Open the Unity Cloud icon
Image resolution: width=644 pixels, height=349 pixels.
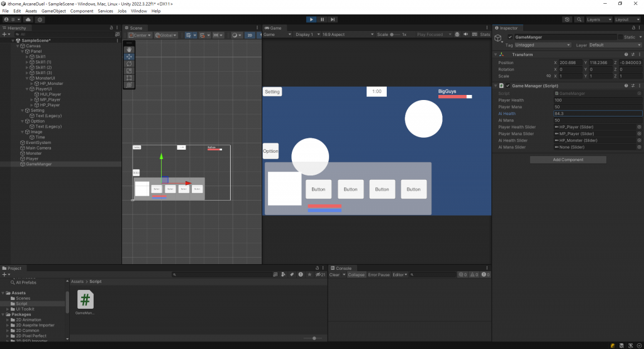[28, 19]
